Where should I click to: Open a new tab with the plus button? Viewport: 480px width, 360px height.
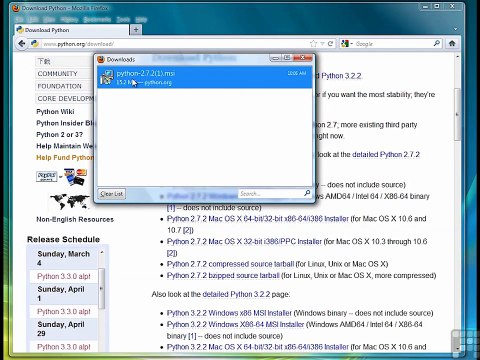[x=136, y=30]
